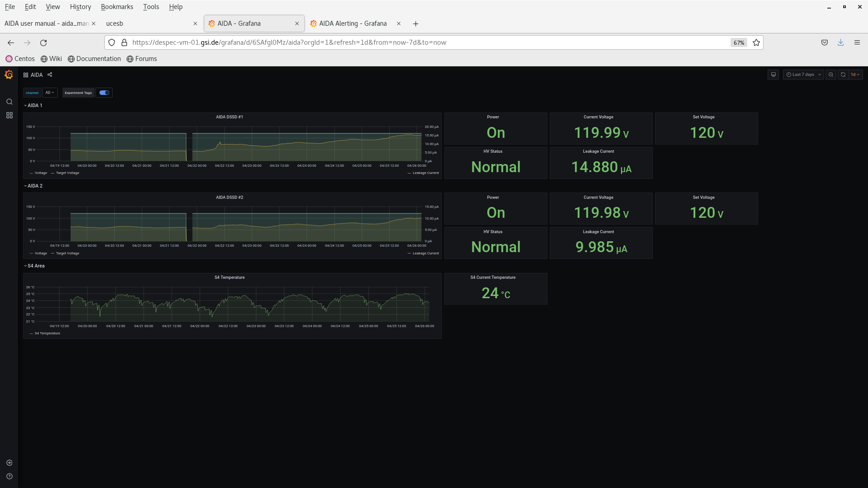Open the Firefox application menu

[x=857, y=42]
